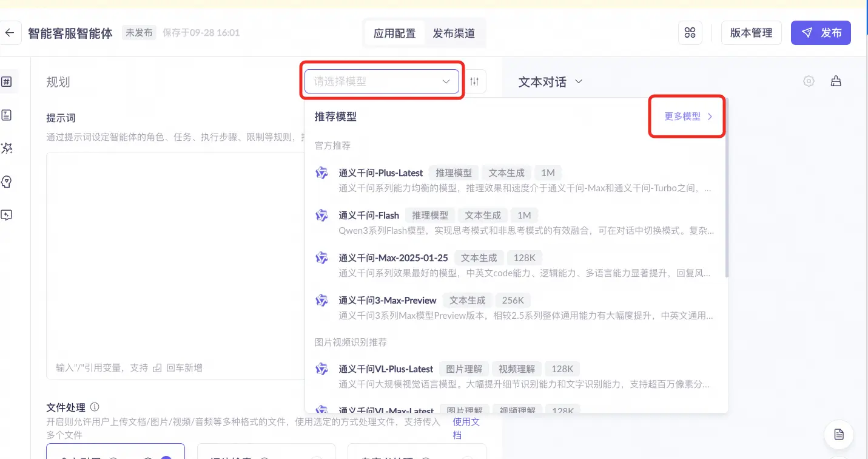
Task: Click the 推理模型 tag on 通义千问-Flash
Action: (430, 215)
